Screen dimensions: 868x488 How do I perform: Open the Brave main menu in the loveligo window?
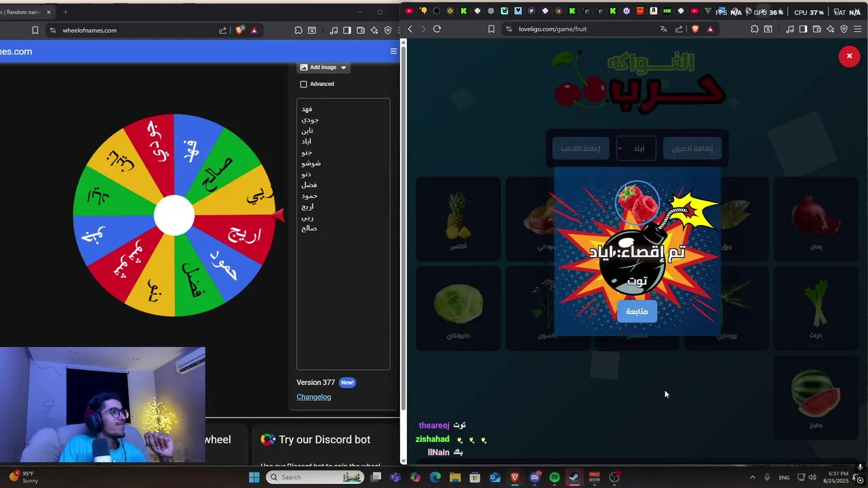coord(858,29)
